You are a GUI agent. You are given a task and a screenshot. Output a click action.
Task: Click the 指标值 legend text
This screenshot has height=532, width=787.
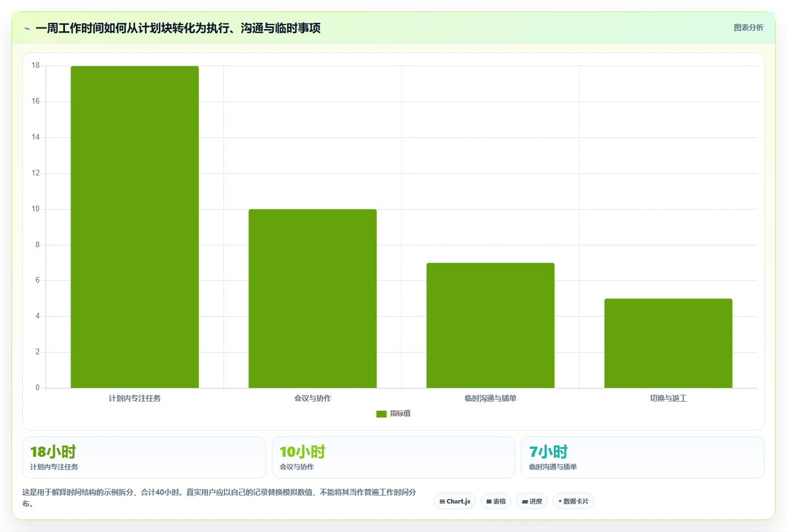point(400,414)
